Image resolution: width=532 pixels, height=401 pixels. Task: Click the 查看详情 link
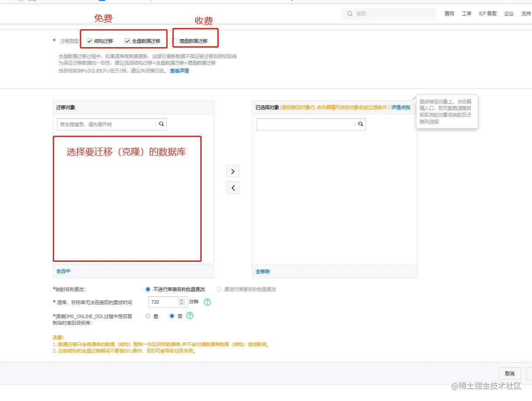click(179, 71)
